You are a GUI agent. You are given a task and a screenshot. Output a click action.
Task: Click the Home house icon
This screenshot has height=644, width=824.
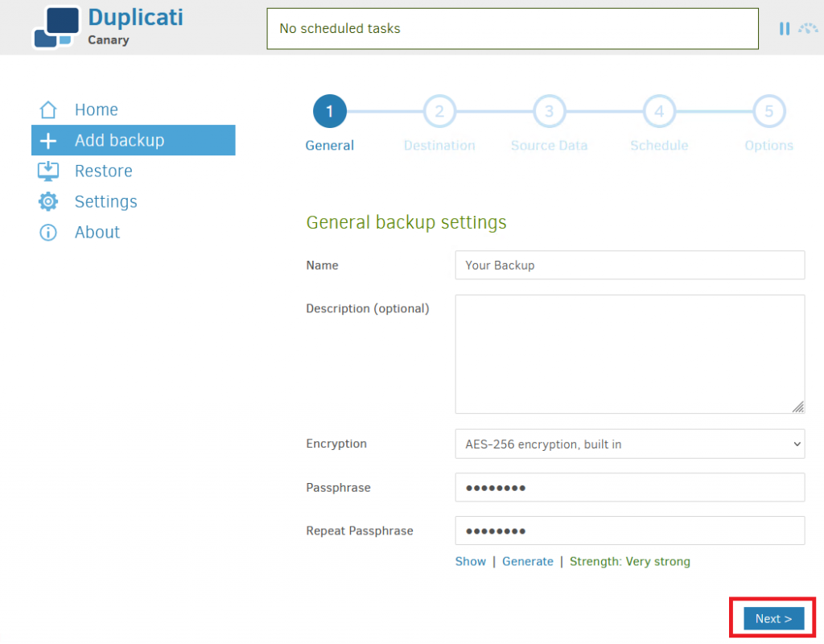[48, 109]
